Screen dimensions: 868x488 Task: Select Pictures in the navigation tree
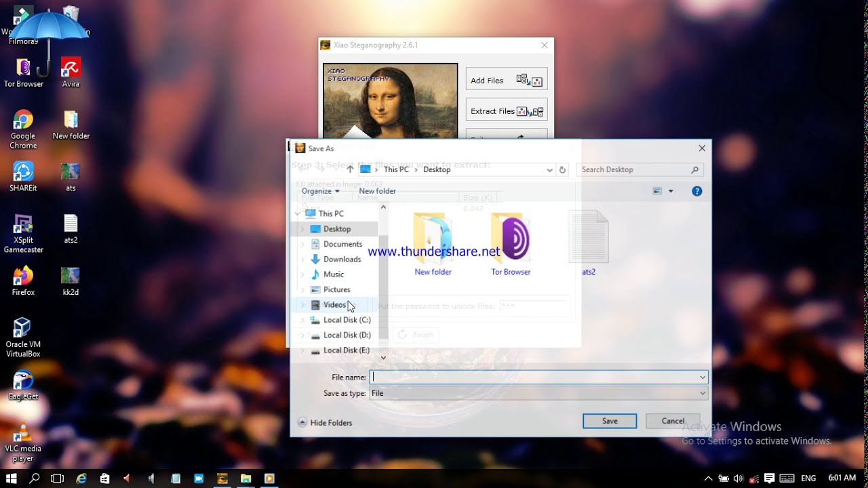pos(336,289)
